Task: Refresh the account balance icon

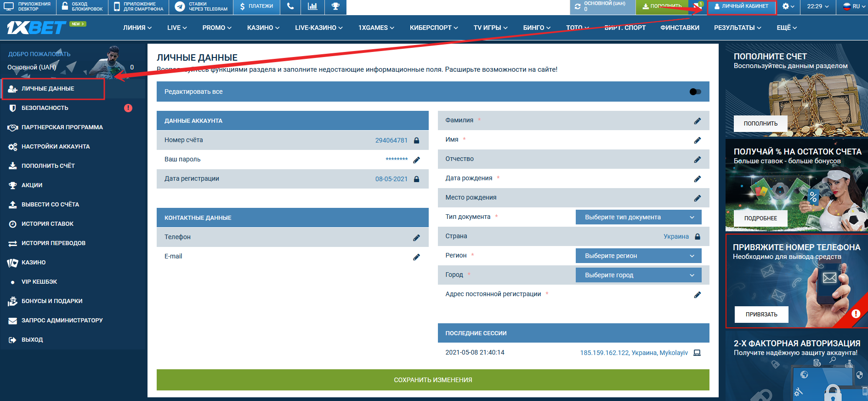Action: pyautogui.click(x=578, y=6)
